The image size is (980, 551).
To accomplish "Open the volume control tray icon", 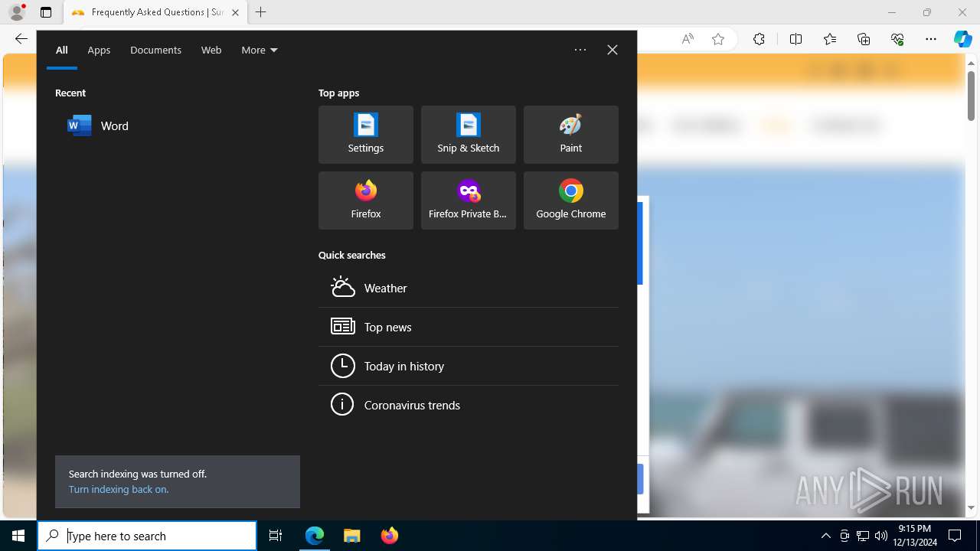I will tap(881, 536).
